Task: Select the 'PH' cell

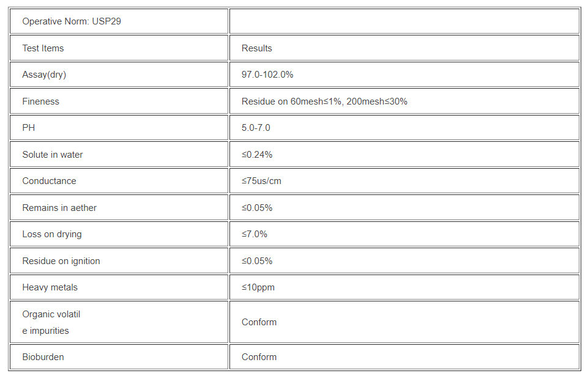Action: (29, 128)
